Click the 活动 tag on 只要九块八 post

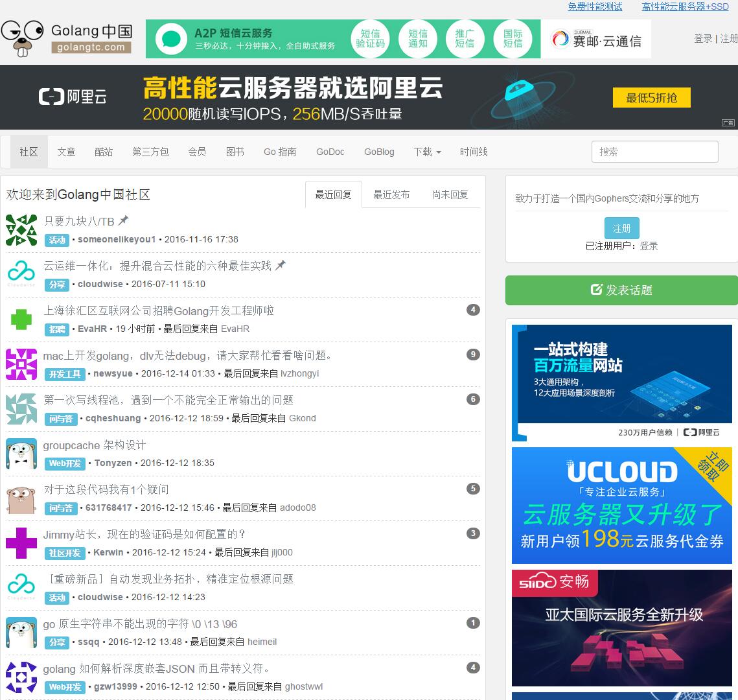click(x=57, y=240)
